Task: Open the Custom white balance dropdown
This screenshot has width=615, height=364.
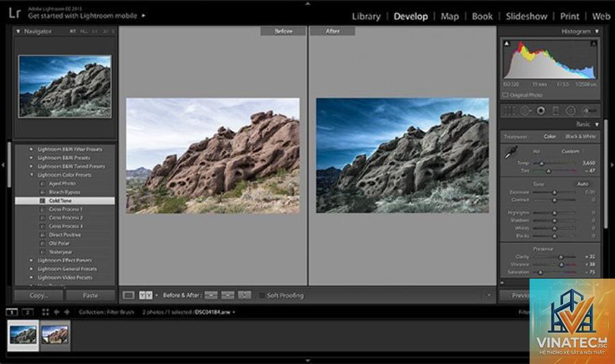Action: [573, 151]
